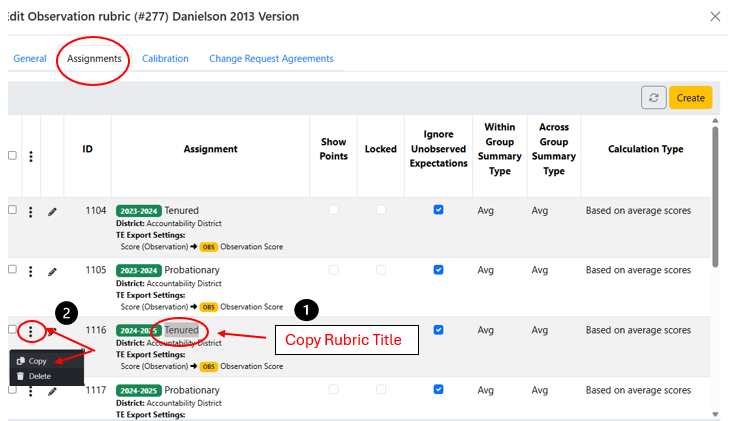Close the Edit Observation rubric dialog
Image resolution: width=734 pixels, height=421 pixels.
coord(715,17)
